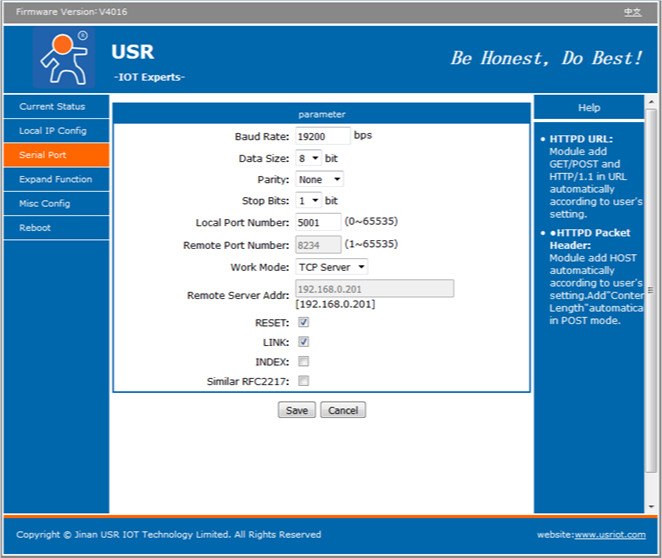Enable Similar RFC2217 checkbox

tap(303, 381)
